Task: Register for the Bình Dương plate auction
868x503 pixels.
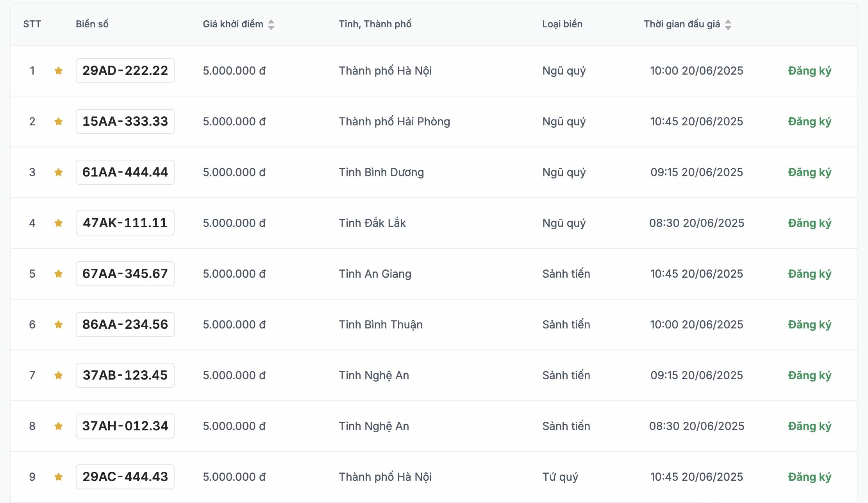Action: [x=809, y=172]
